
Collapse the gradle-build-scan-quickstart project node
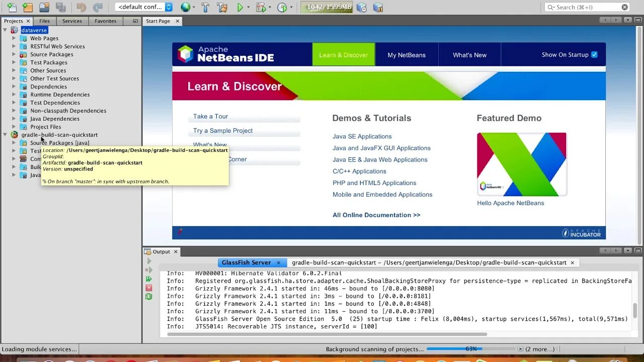[x=5, y=135]
